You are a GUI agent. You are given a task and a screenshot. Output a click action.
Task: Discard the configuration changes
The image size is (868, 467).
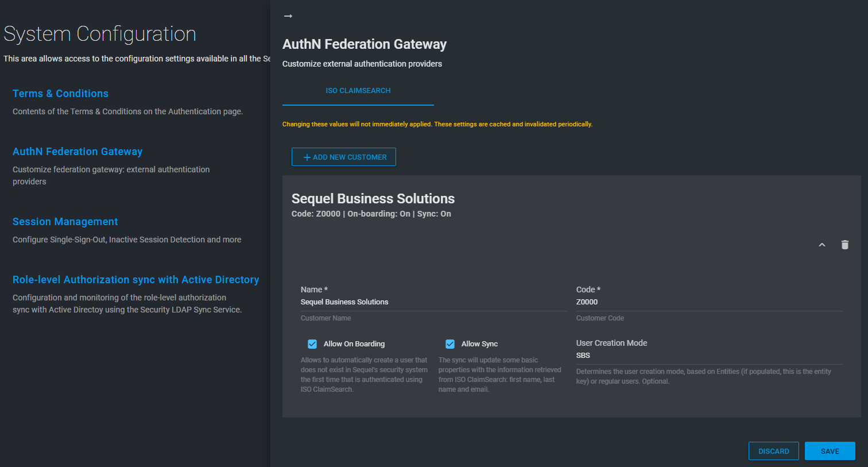click(x=774, y=451)
